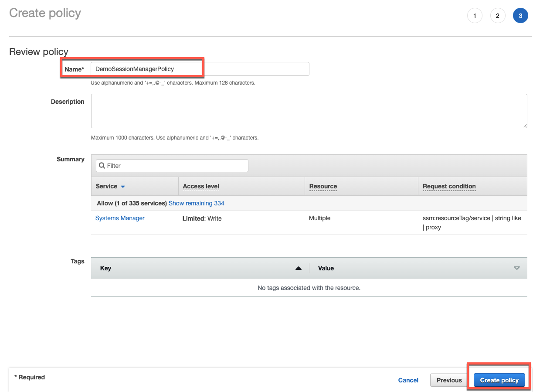This screenshot has height=392, width=533.
Task: Go to step 2 circle indicator
Action: [x=498, y=15]
